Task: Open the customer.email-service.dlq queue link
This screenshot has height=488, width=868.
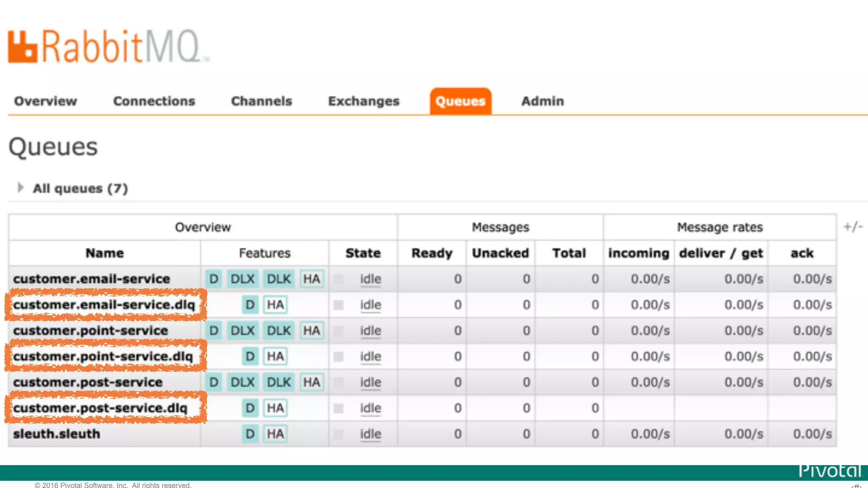Action: 104,305
